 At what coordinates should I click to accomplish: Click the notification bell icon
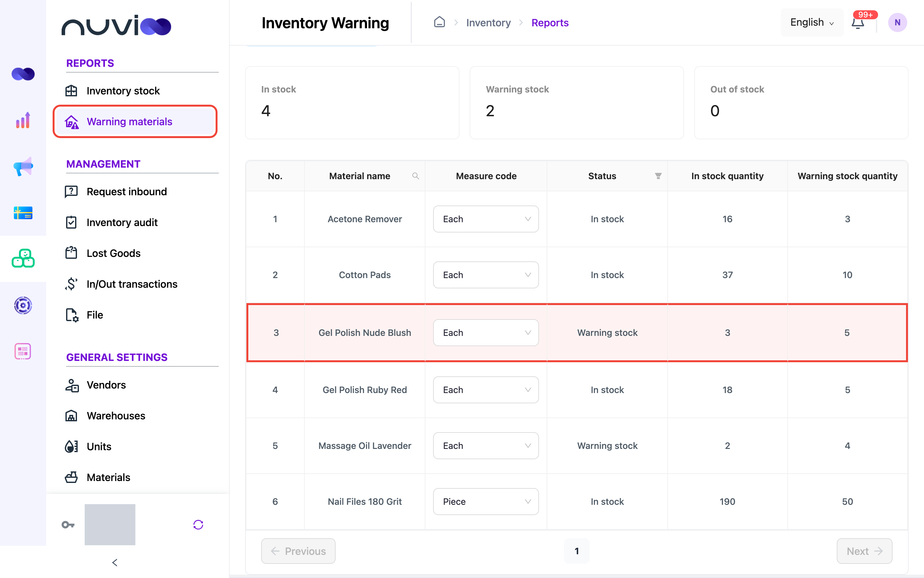pos(858,23)
